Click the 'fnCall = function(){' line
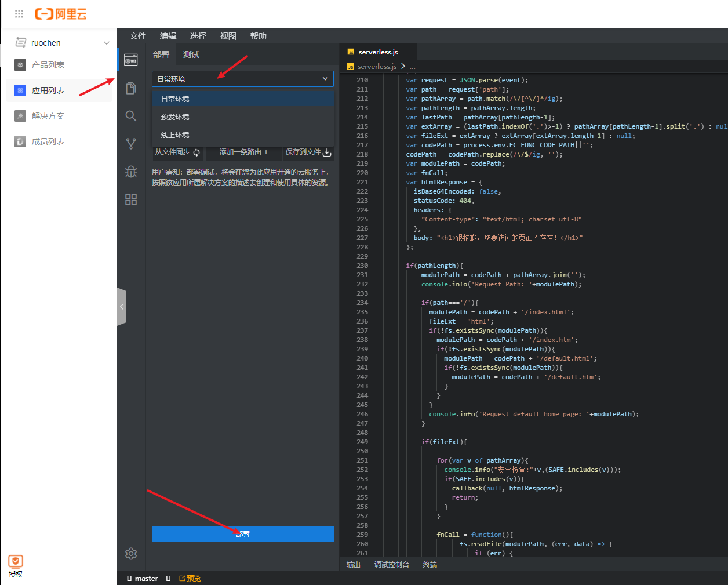728x585 pixels. [475, 535]
